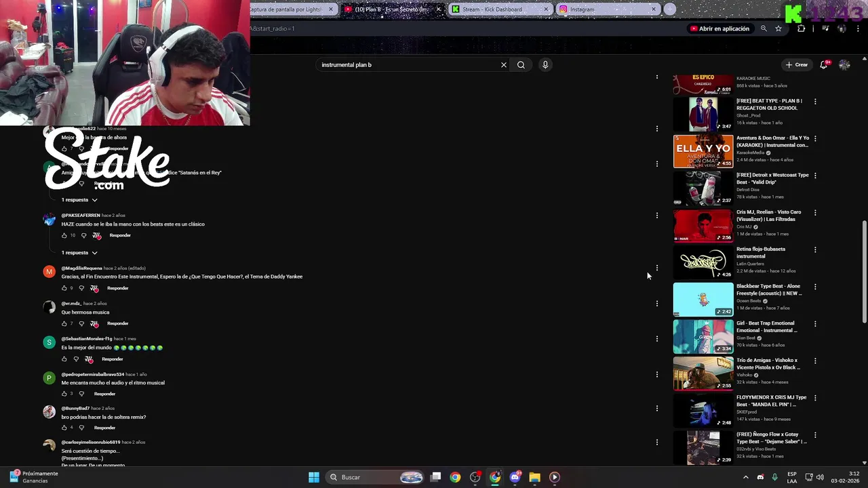
Task: Open Chrome three-dot menu
Action: (x=858, y=28)
